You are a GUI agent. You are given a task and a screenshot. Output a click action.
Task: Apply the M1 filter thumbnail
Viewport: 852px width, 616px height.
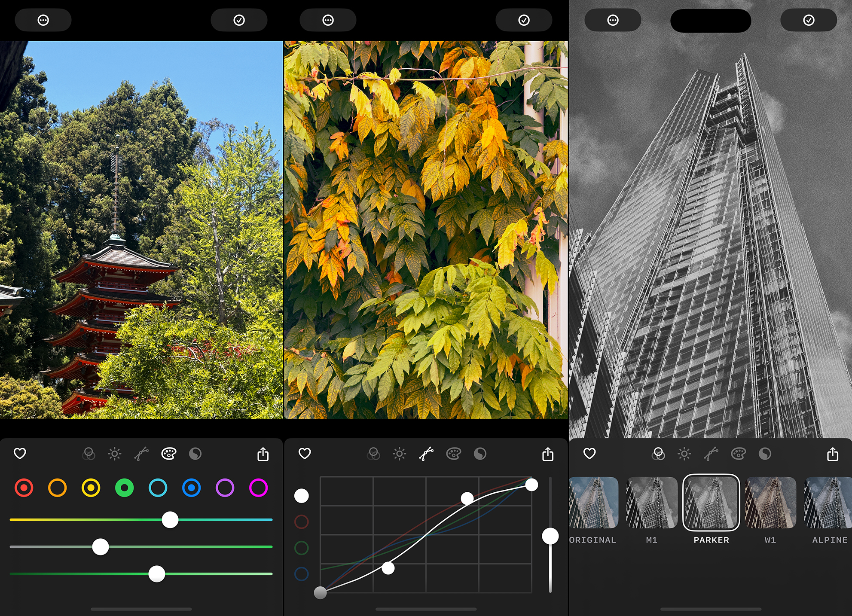652,503
